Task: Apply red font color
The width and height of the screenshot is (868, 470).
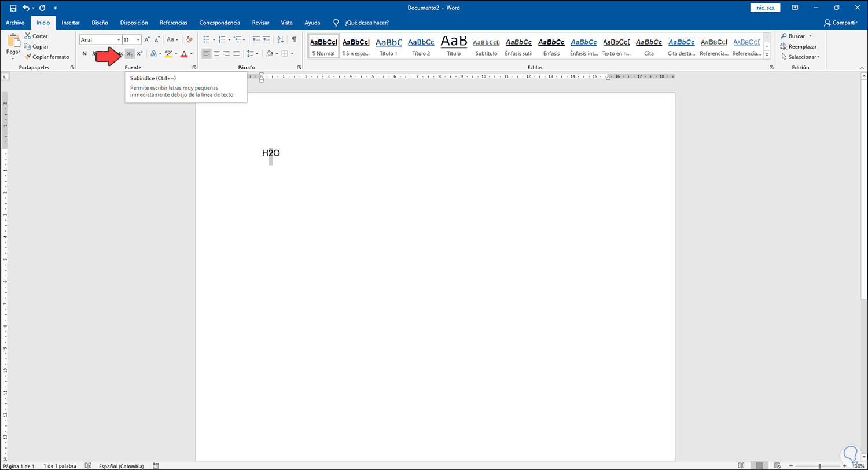Action: (184, 54)
